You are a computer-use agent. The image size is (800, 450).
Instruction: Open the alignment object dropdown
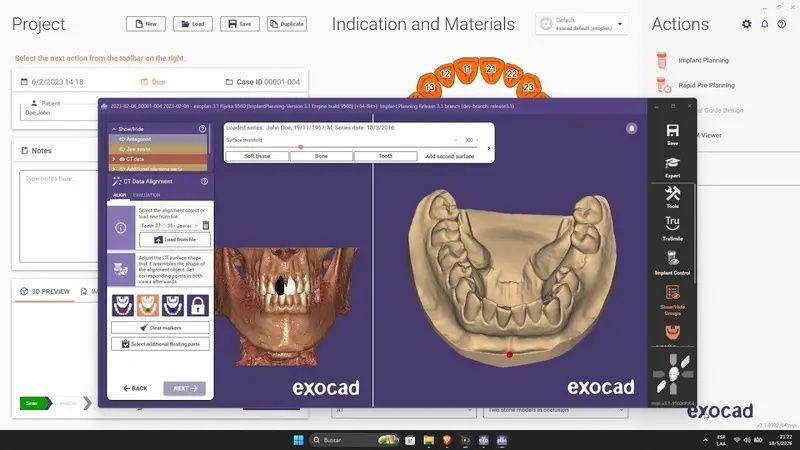pyautogui.click(x=169, y=226)
